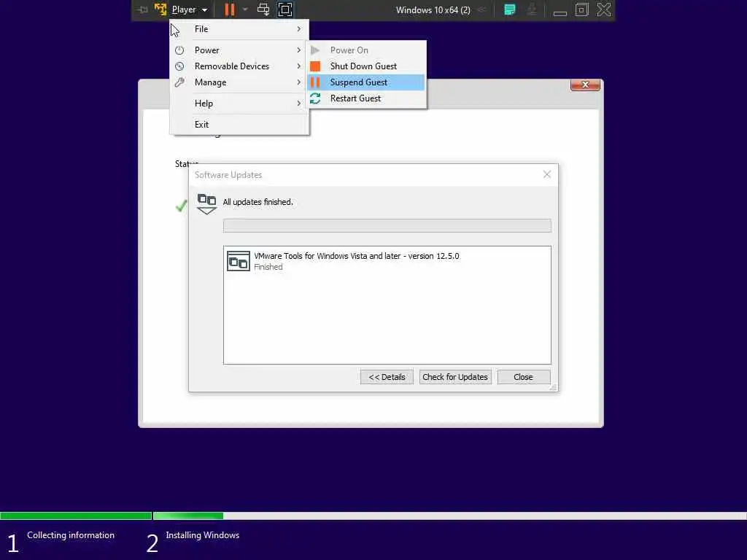
Task: Click the greyed download tools icon
Action: 532,9
